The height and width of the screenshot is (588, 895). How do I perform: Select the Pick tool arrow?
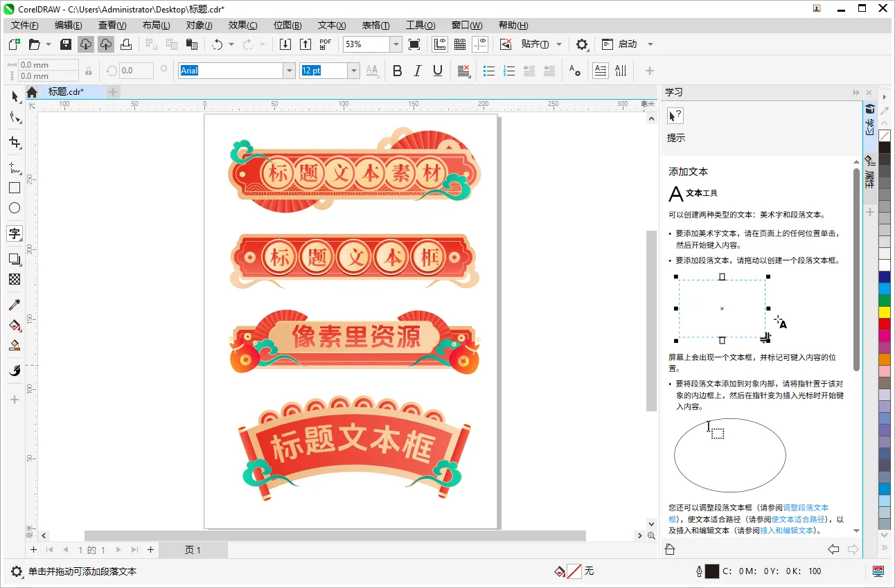15,96
